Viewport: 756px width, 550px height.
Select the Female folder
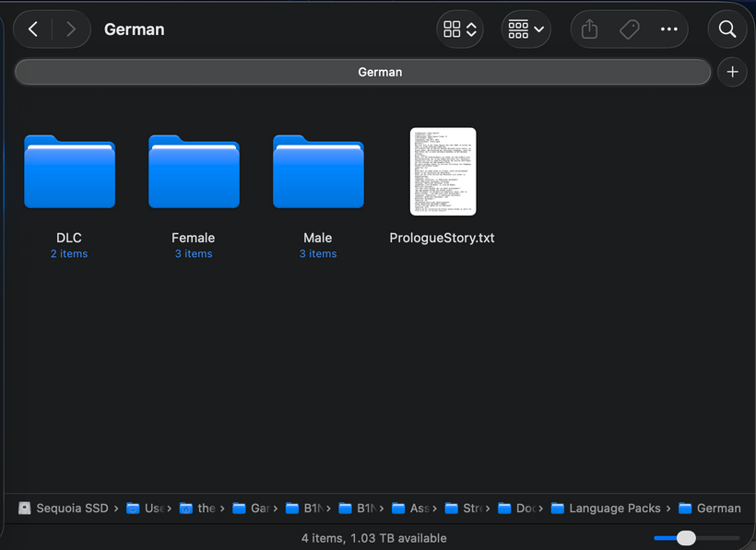(194, 172)
